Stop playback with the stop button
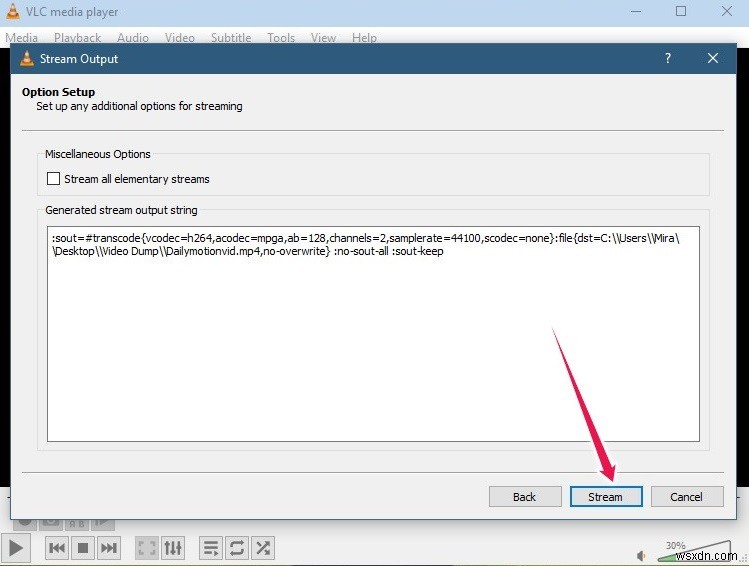This screenshot has height=566, width=749. 83,548
